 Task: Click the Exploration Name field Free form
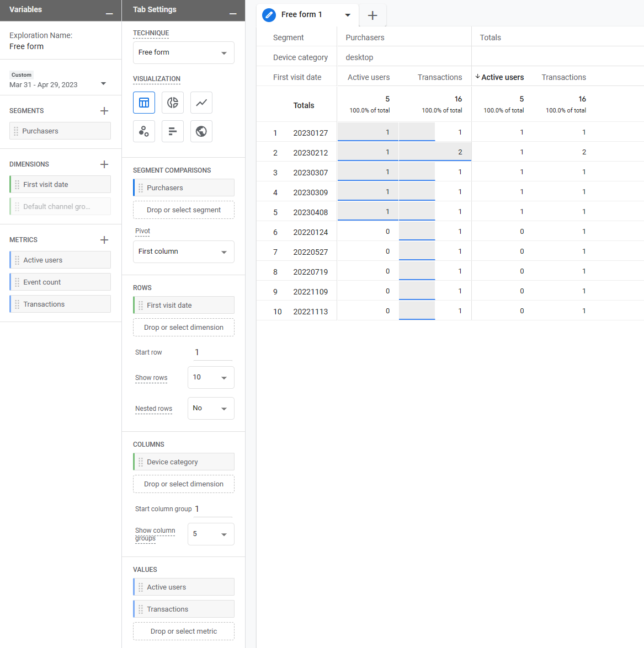click(26, 46)
